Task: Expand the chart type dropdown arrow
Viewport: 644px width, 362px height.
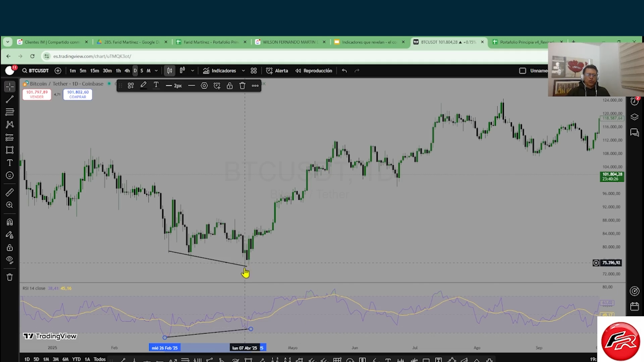Action: click(193, 71)
